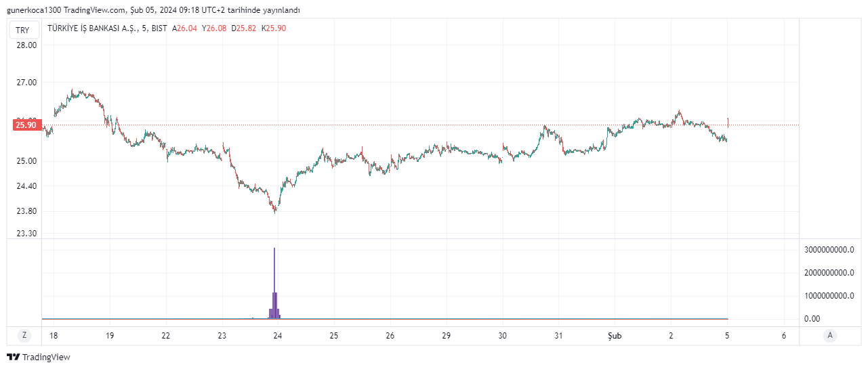The image size is (868, 369).
Task: Click the Z timezone button
Action: pyautogui.click(x=24, y=335)
